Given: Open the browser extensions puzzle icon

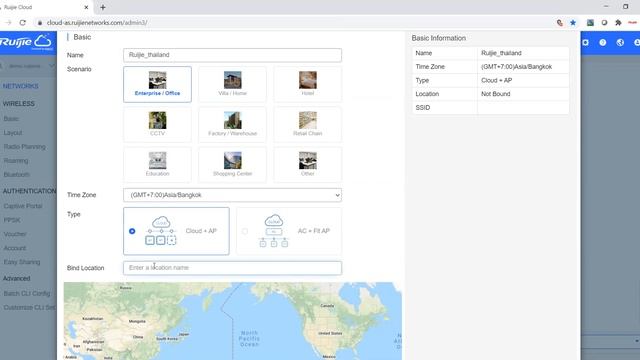Looking at the screenshot, I should 618,23.
